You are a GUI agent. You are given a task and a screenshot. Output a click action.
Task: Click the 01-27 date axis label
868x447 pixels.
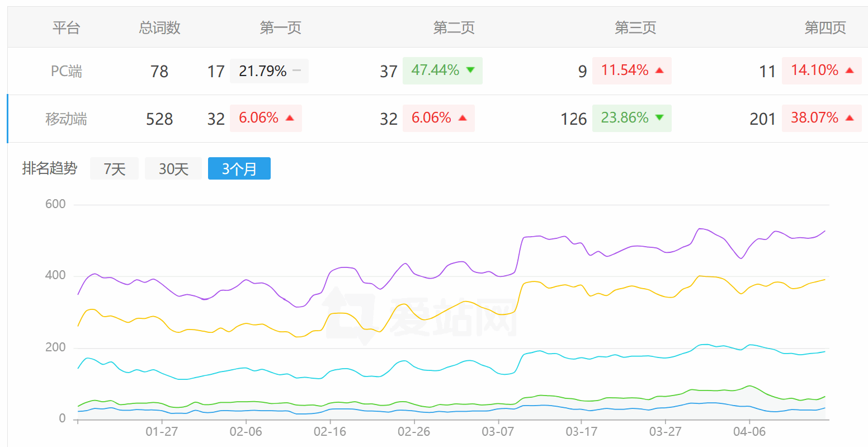click(162, 432)
